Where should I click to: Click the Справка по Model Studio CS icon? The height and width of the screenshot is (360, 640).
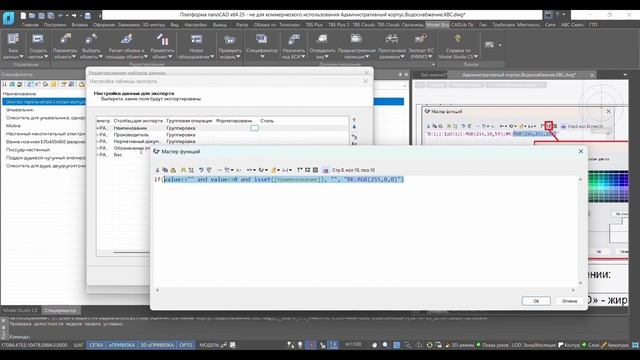458,39
